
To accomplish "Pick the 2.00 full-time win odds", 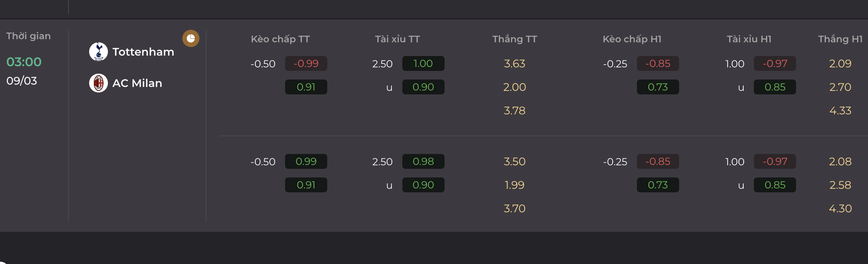I will (515, 87).
